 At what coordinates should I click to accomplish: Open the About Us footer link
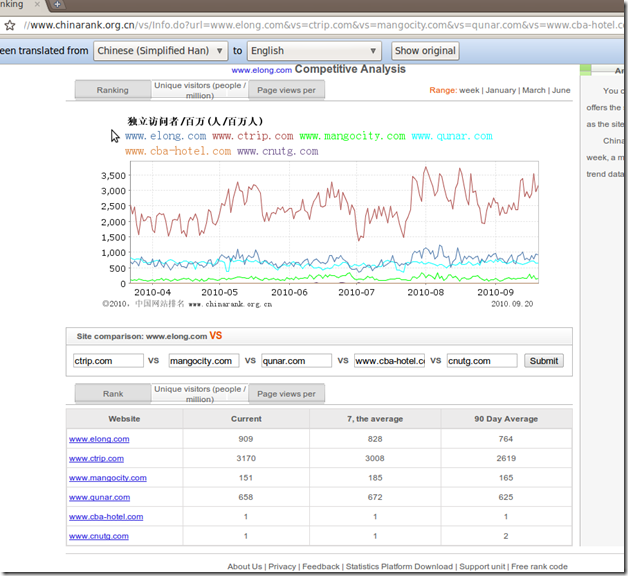tap(245, 567)
